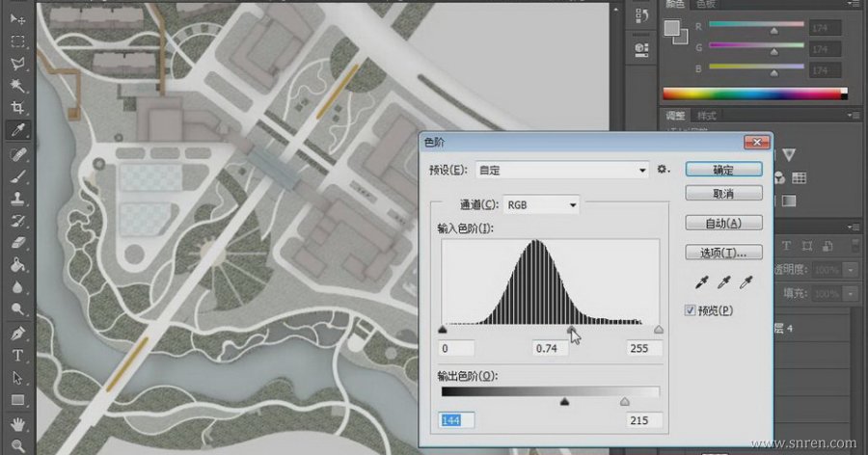Select the Healing Brush tool

pyautogui.click(x=17, y=154)
